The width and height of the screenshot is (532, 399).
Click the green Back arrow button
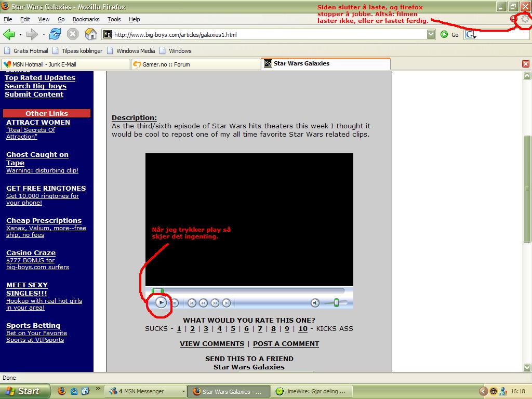[x=9, y=34]
